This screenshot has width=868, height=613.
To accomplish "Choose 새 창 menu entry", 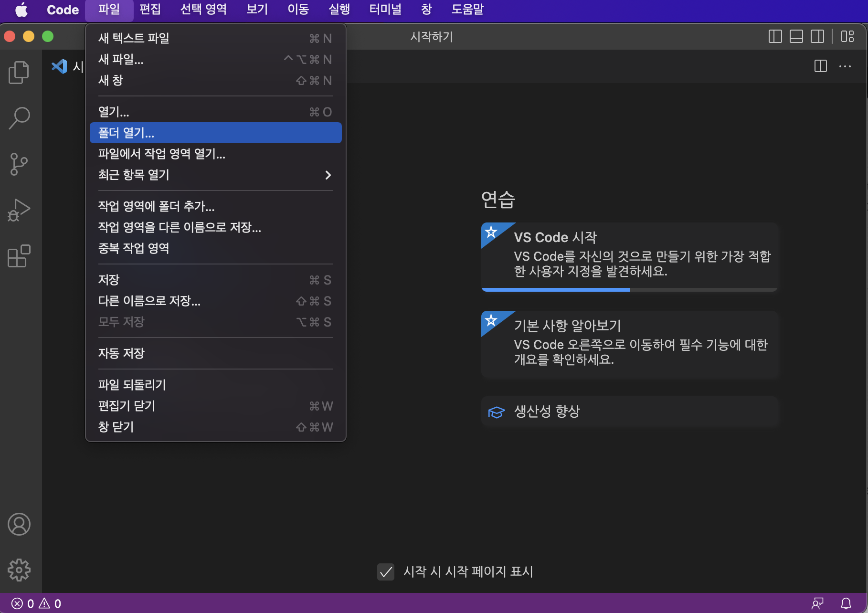I will click(216, 80).
